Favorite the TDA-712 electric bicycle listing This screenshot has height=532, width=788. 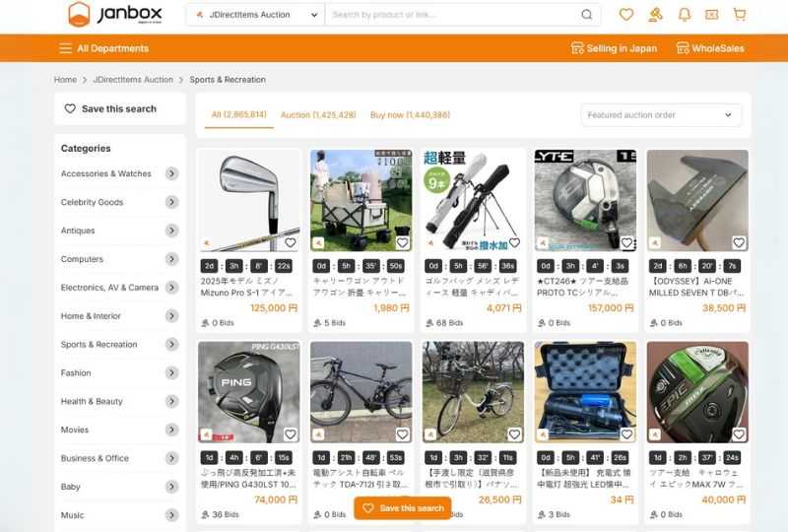click(x=402, y=433)
